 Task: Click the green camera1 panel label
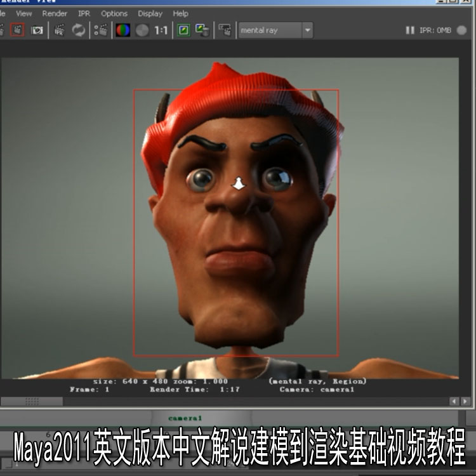coord(185,418)
